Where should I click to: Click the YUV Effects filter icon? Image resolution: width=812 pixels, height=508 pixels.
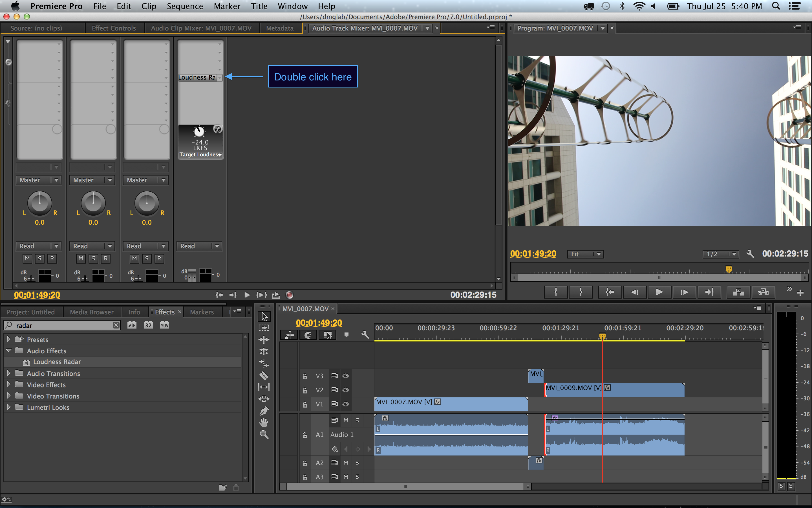[x=164, y=325]
